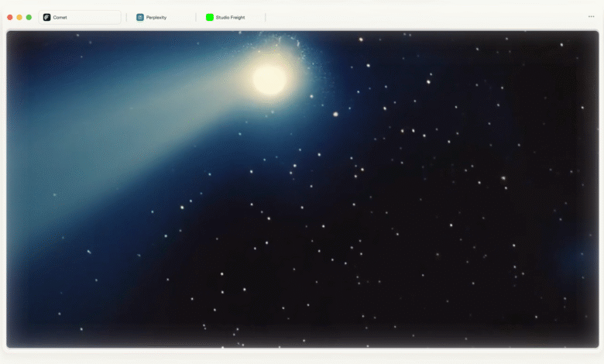The width and height of the screenshot is (604, 364).
Task: Close the window with the red button
Action: coord(10,17)
